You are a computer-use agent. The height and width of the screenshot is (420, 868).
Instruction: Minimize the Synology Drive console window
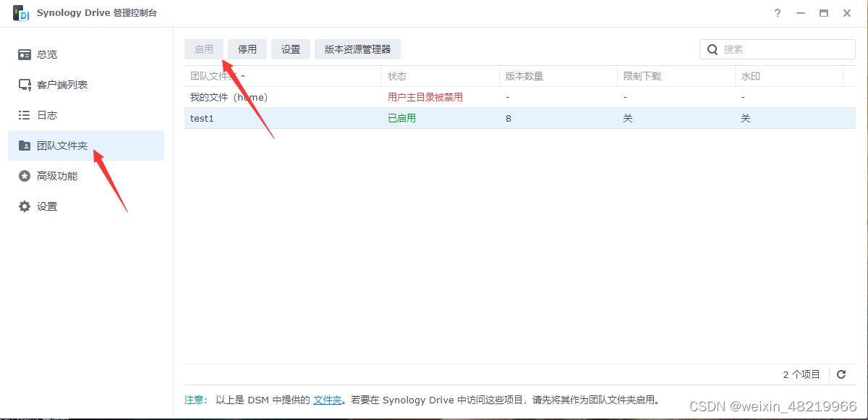[801, 13]
